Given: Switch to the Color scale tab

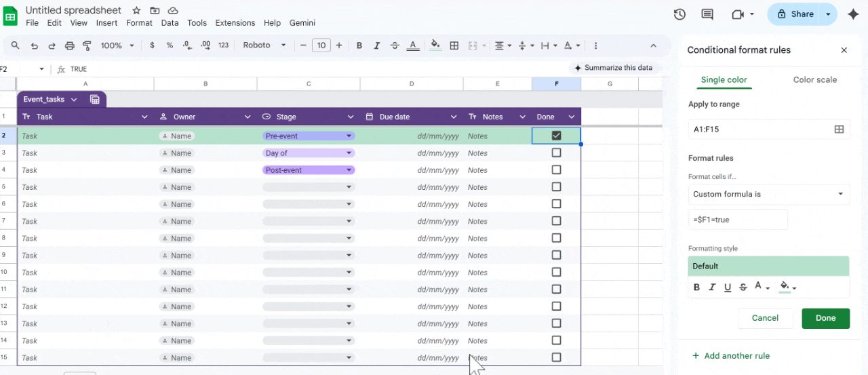Looking at the screenshot, I should point(814,79).
